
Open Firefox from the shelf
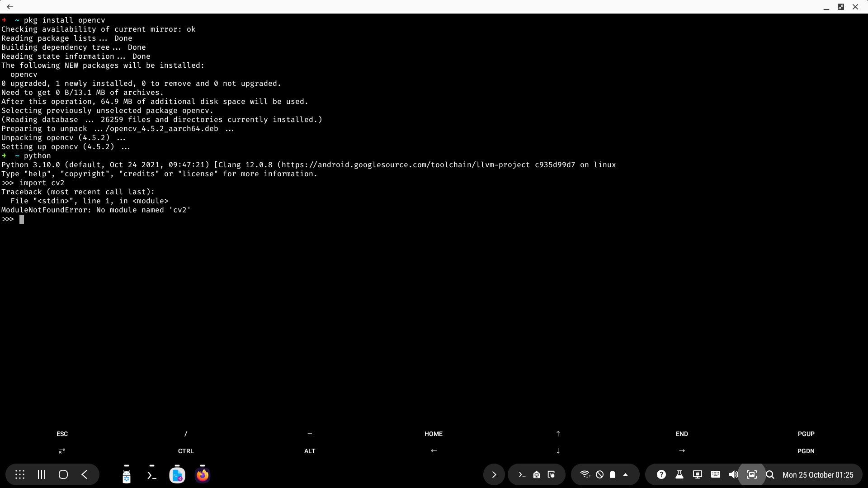[202, 474]
